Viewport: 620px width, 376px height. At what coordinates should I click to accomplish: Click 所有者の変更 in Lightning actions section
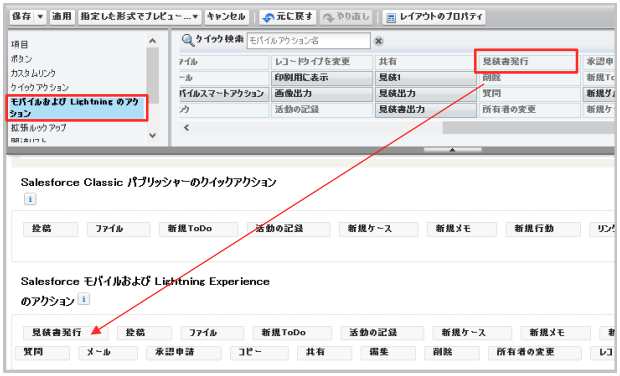tap(535, 352)
